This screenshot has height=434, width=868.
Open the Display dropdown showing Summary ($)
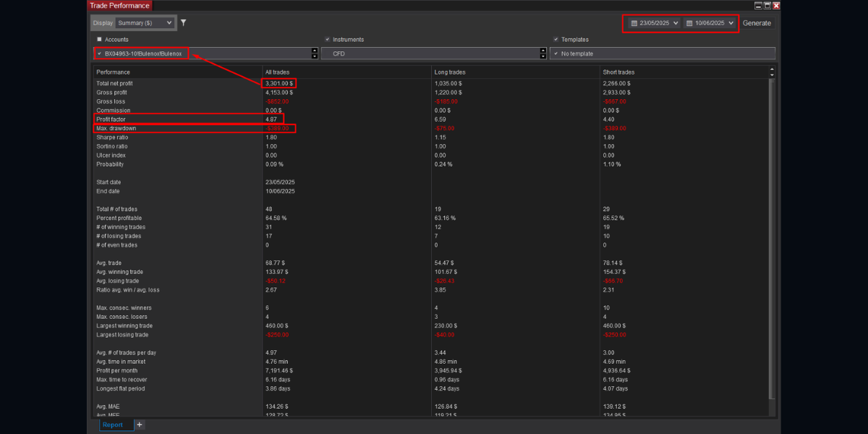145,23
